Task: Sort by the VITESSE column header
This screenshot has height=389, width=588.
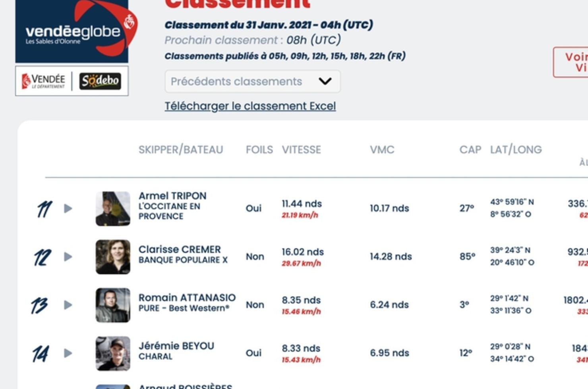Action: (302, 150)
